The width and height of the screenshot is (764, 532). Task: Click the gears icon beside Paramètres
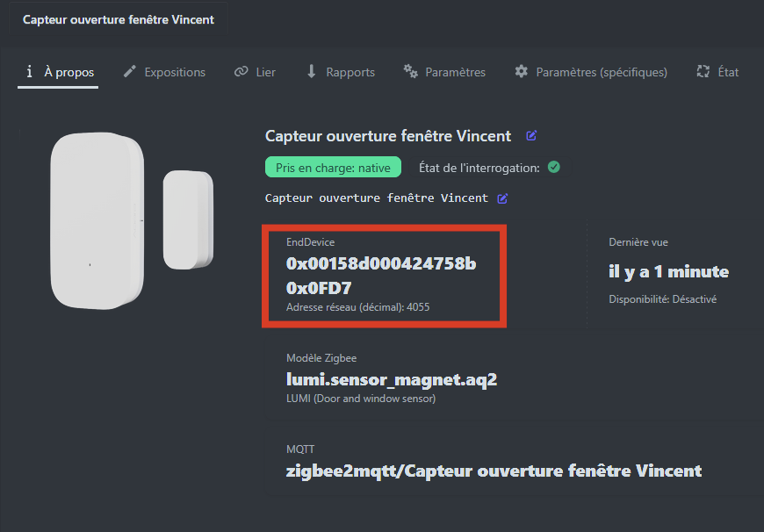(410, 72)
